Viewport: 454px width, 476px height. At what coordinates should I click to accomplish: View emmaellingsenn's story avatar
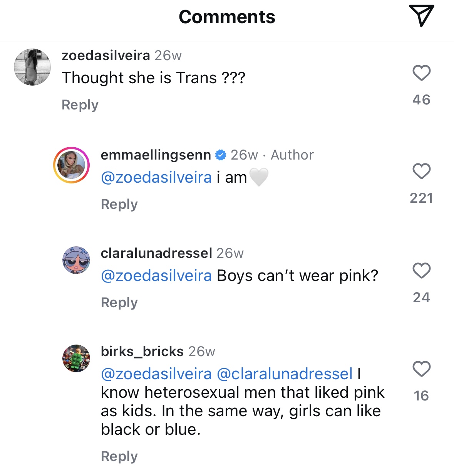pyautogui.click(x=71, y=165)
